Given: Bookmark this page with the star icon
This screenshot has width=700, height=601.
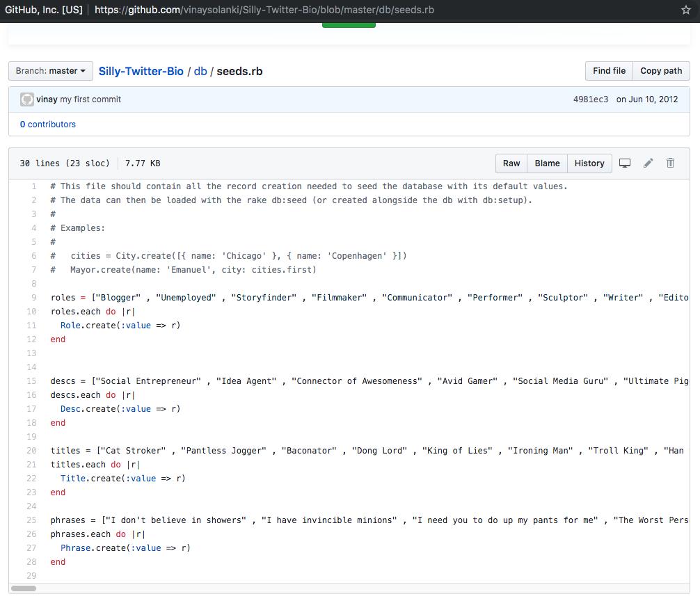Looking at the screenshot, I should 685,10.
